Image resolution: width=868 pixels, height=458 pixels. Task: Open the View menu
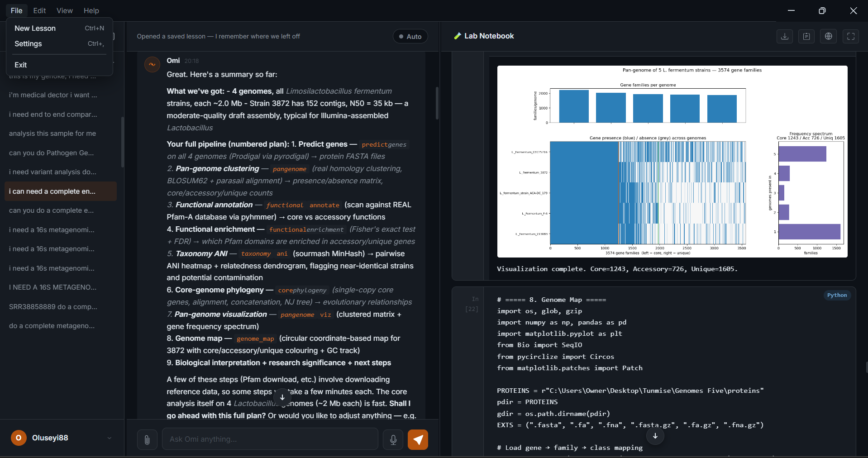(x=65, y=10)
